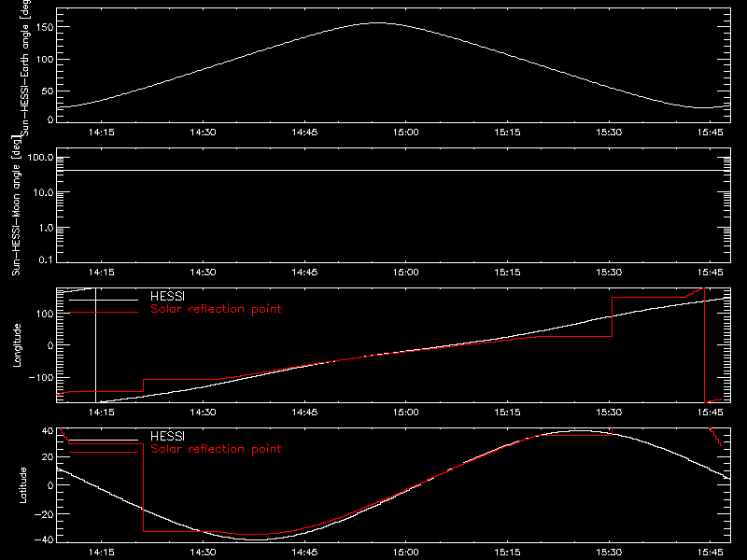
Task: Click 14:15 label below Earth angle plot
Action: click(102, 133)
